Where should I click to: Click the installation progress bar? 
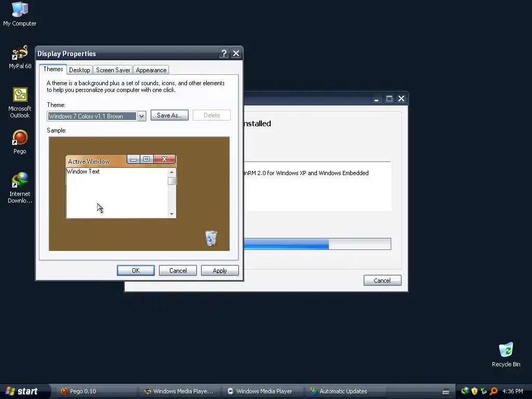(x=317, y=244)
